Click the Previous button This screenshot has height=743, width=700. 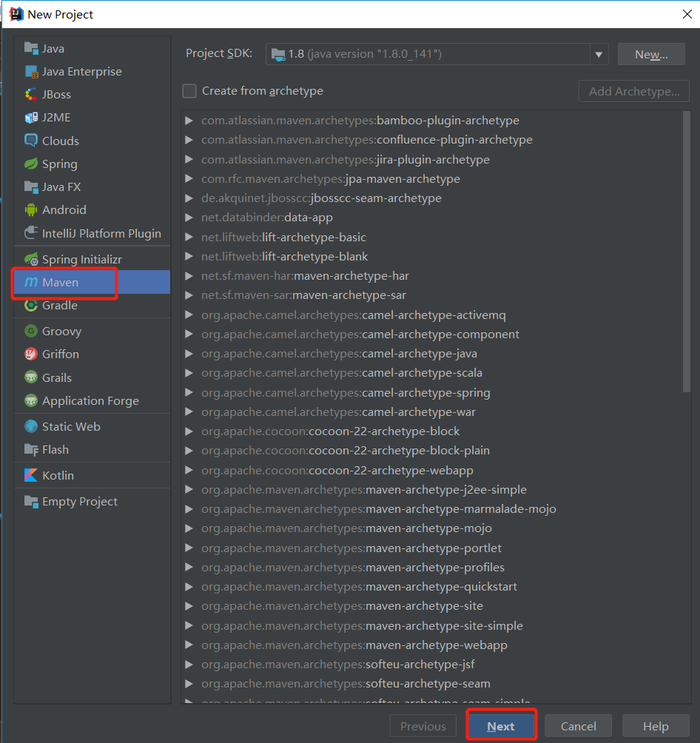[x=423, y=726]
